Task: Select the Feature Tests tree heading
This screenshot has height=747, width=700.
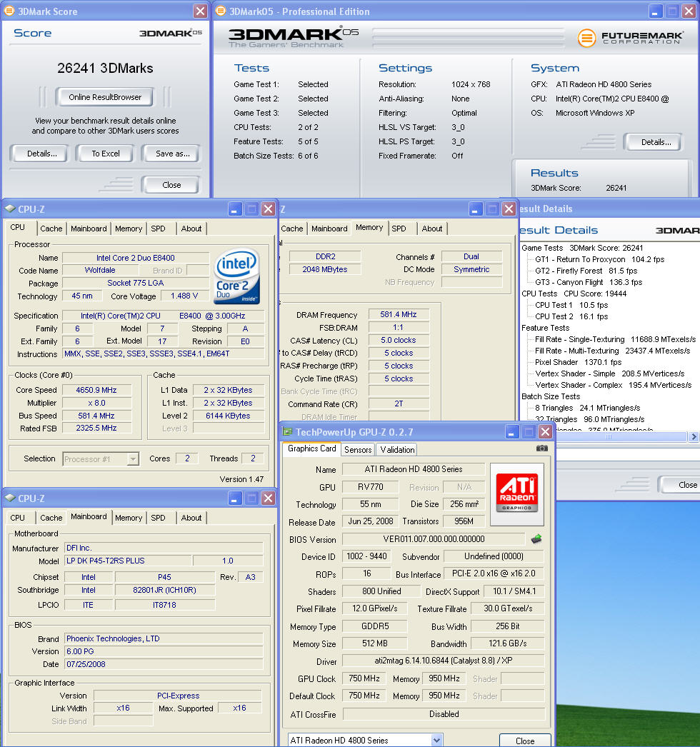Action: 545,328
